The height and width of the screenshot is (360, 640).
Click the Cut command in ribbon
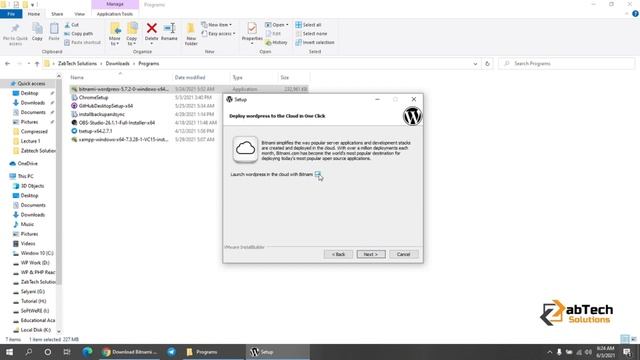pyautogui.click(x=72, y=25)
